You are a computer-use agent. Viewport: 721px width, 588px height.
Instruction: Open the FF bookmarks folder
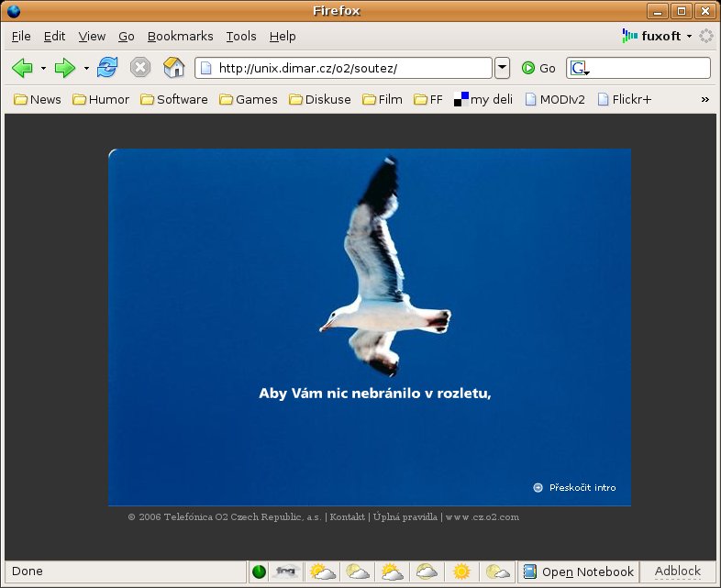click(428, 99)
